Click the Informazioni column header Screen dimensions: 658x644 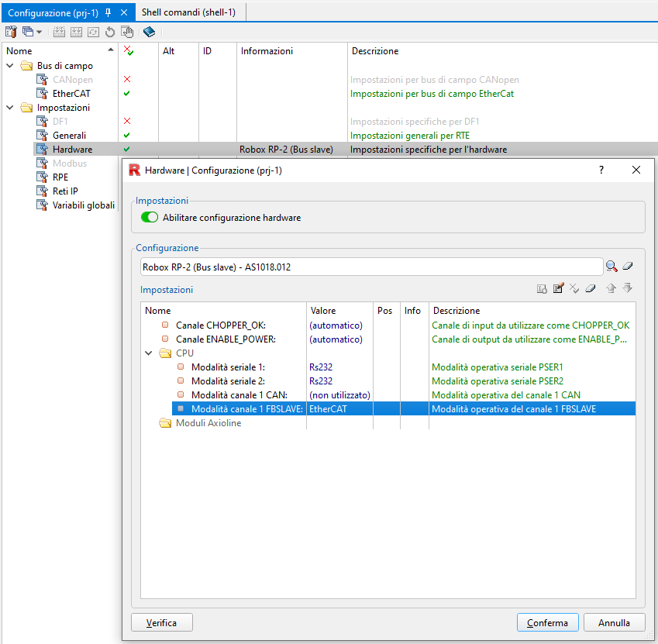click(x=292, y=51)
